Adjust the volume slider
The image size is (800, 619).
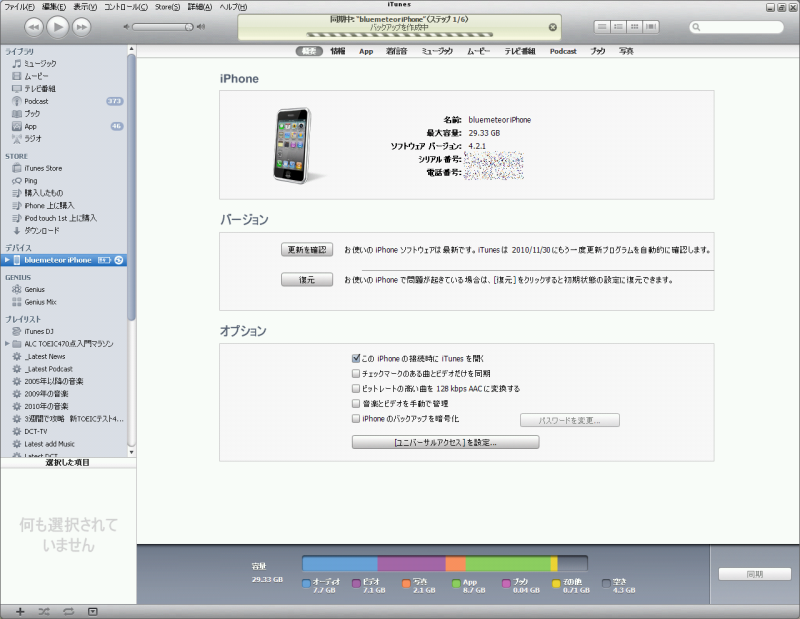(x=163, y=27)
